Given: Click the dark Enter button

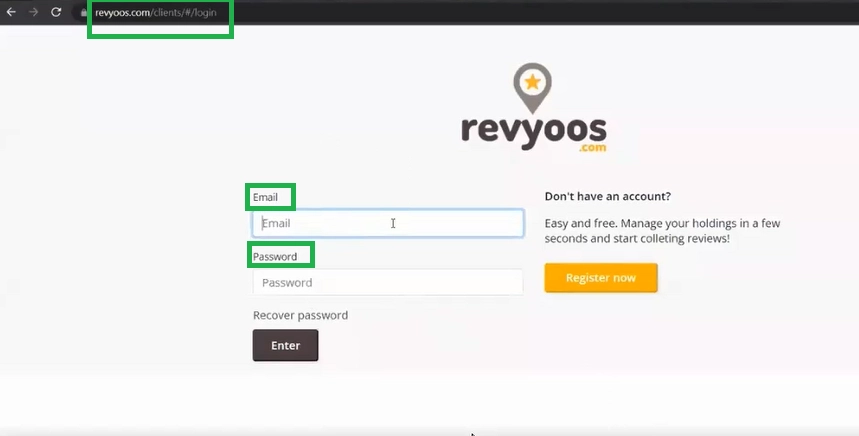Looking at the screenshot, I should 285,345.
